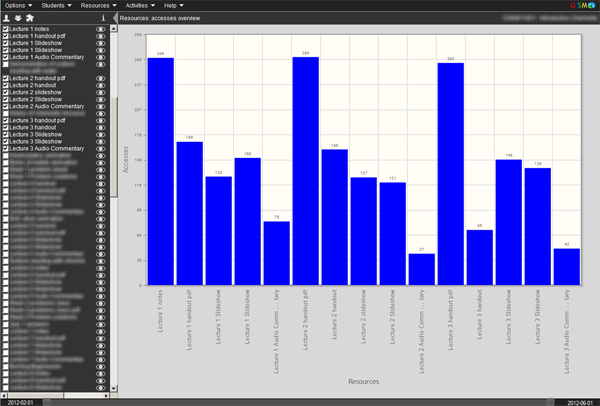This screenshot has width=600, height=406.
Task: Click the puzzle piece resources icon
Action: pos(30,18)
